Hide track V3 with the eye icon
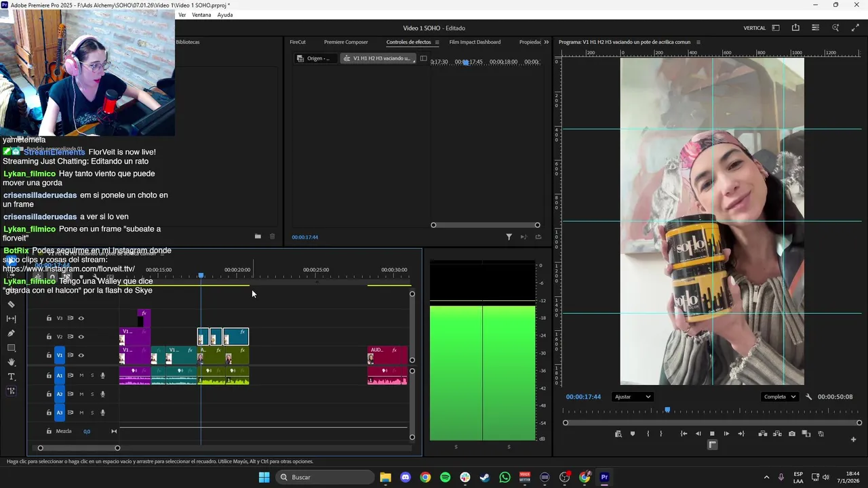The width and height of the screenshot is (868, 488). pyautogui.click(x=81, y=318)
